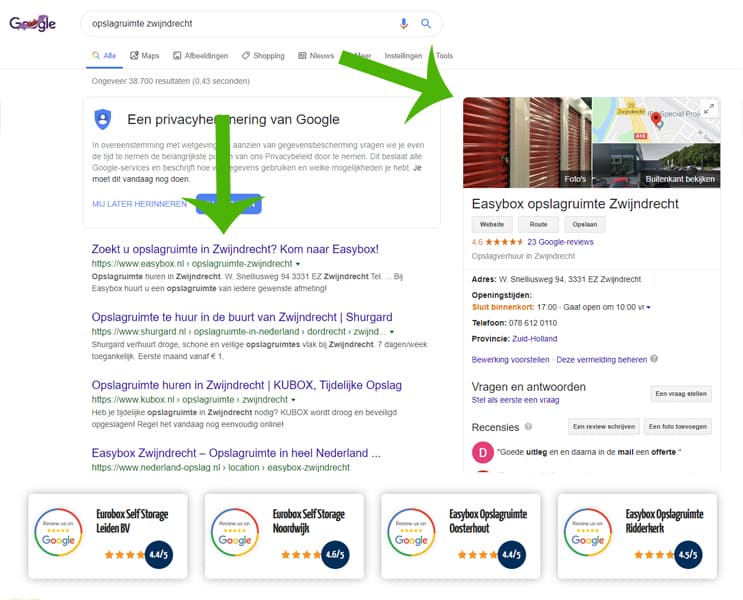Viewport: 743px width, 600px height.
Task: Open the 23 Google-reviews link
Action: tap(560, 242)
